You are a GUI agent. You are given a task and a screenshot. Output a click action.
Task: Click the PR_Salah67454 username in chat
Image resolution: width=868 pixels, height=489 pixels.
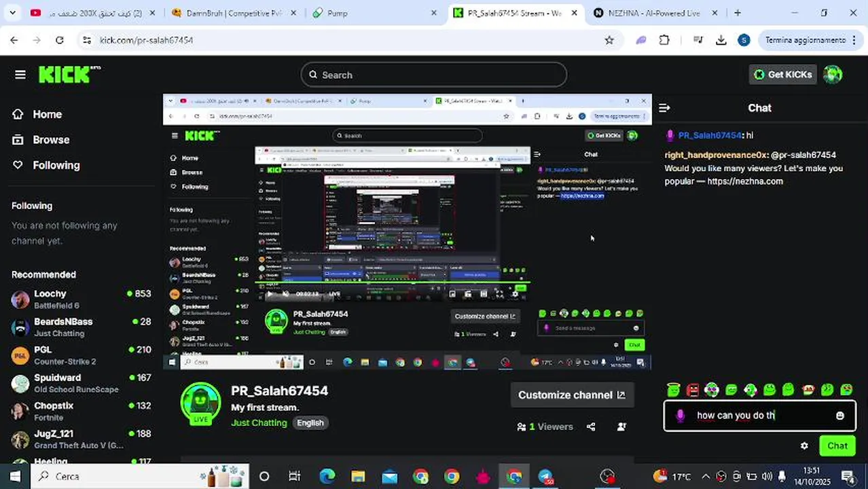coord(710,135)
